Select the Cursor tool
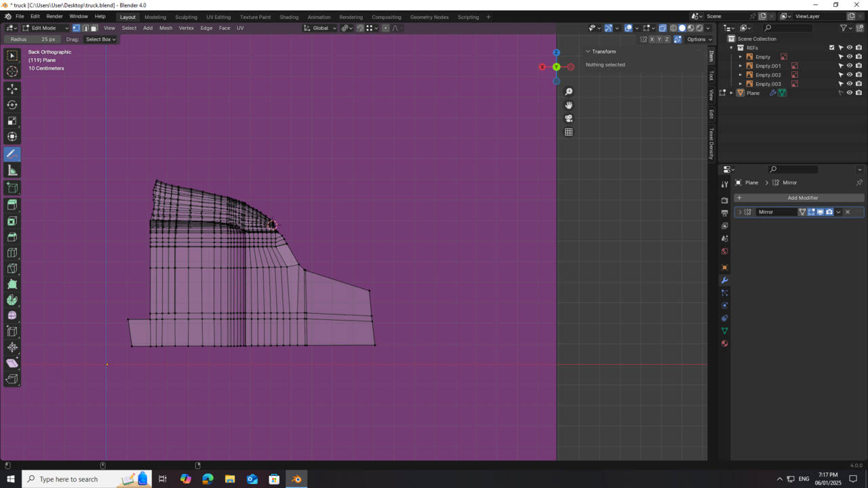Image resolution: width=868 pixels, height=488 pixels. (12, 72)
